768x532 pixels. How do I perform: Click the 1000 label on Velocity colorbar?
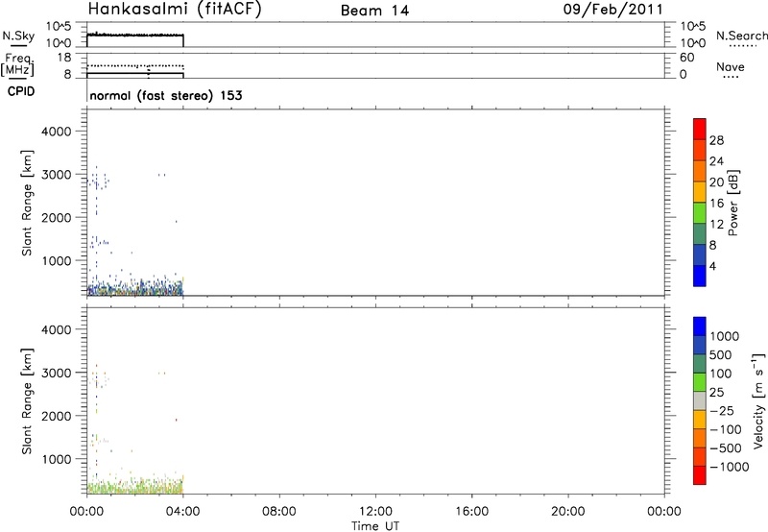(725, 336)
